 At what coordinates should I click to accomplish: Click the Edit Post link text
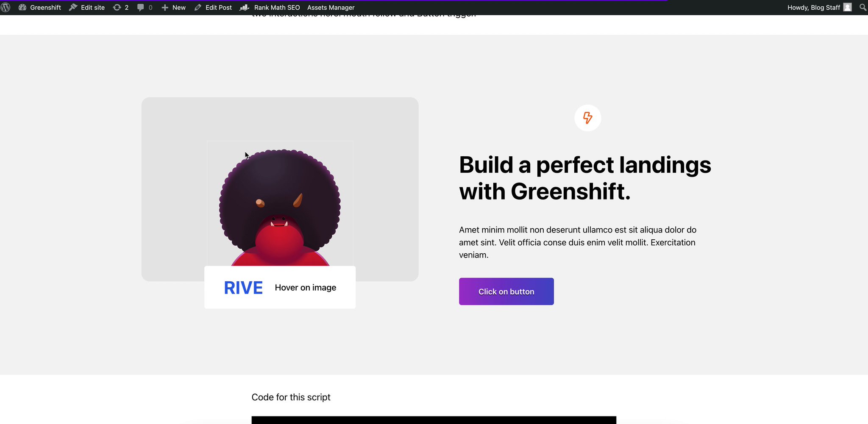pos(218,7)
